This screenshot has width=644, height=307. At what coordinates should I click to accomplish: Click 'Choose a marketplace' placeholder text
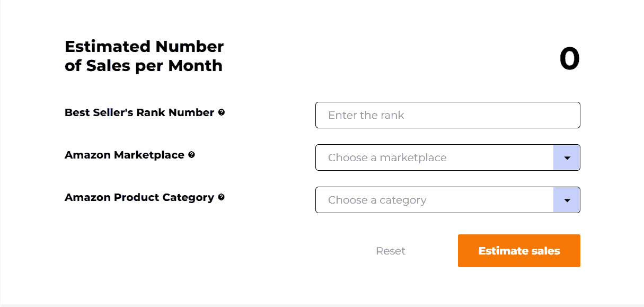[x=387, y=157]
